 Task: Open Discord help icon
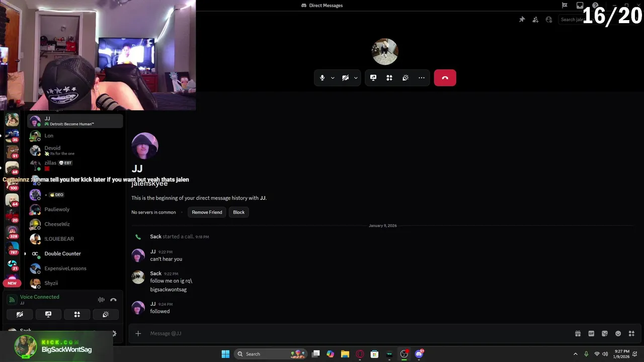click(595, 6)
